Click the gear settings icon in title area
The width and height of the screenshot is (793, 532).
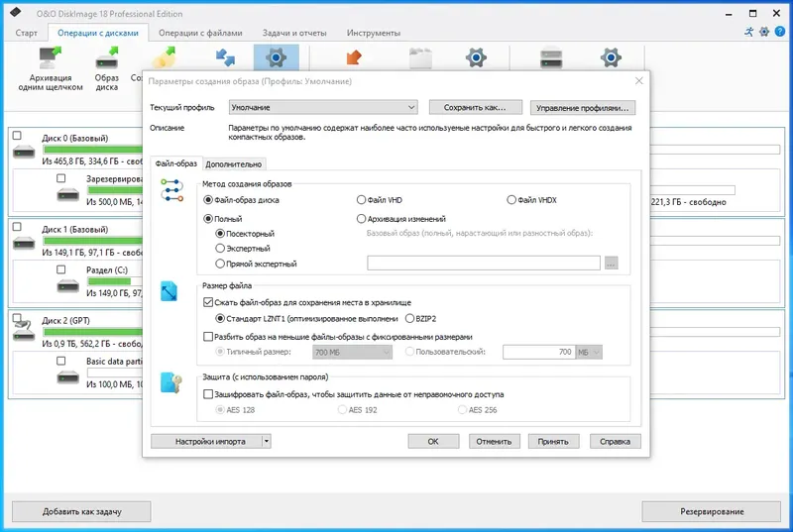coord(764,32)
